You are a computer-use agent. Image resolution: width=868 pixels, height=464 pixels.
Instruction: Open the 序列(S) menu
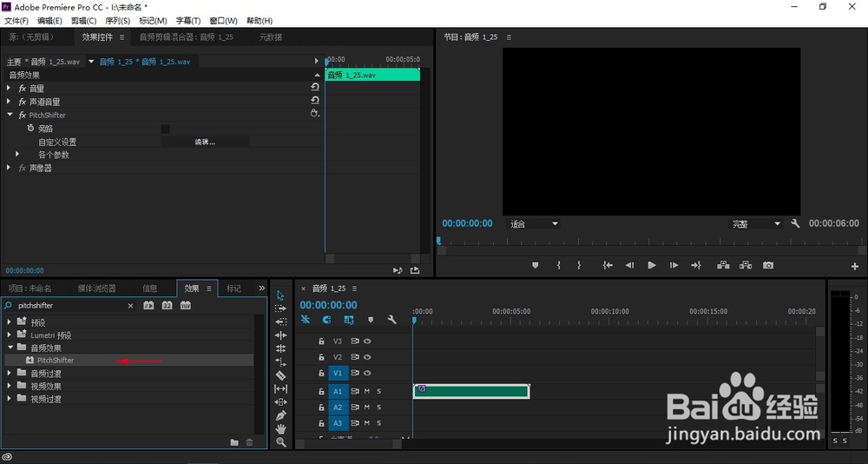(x=117, y=21)
